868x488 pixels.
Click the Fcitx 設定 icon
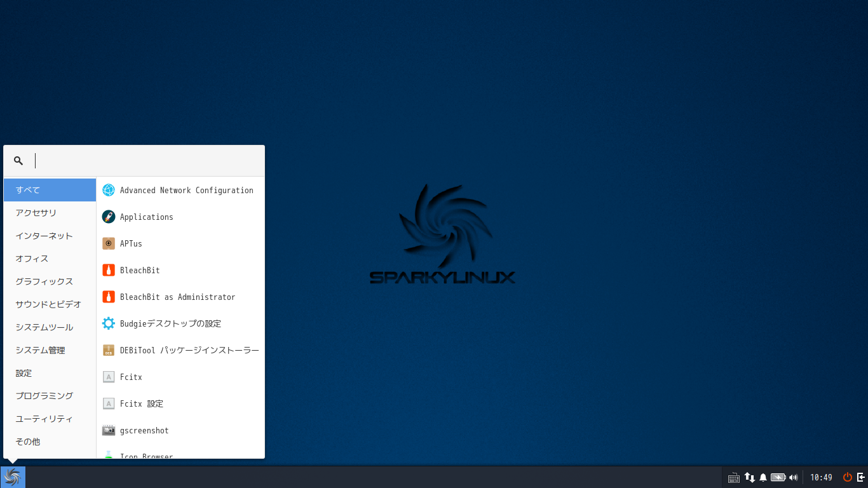[x=109, y=403]
